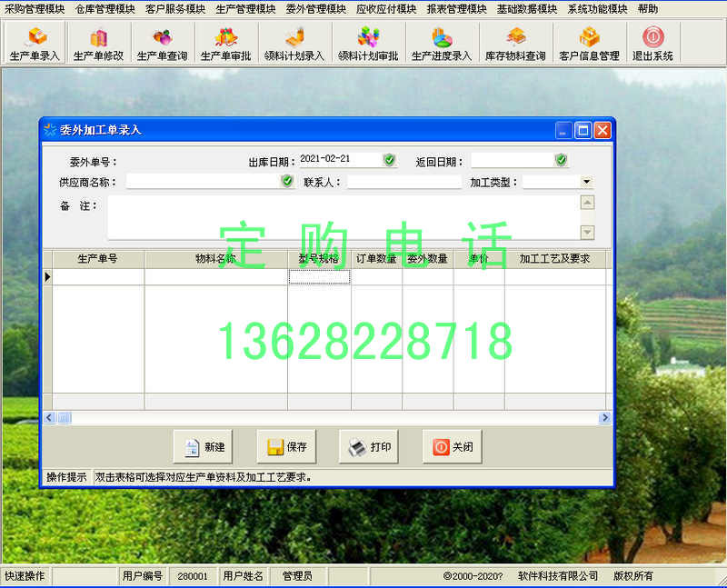Open 生产管理模块 menu
Image resolution: width=727 pixels, height=588 pixels.
click(x=245, y=9)
